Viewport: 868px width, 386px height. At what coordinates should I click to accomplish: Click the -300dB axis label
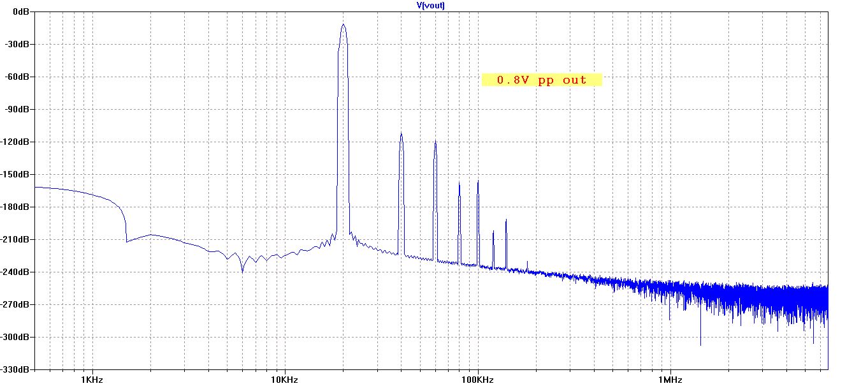coord(16,337)
